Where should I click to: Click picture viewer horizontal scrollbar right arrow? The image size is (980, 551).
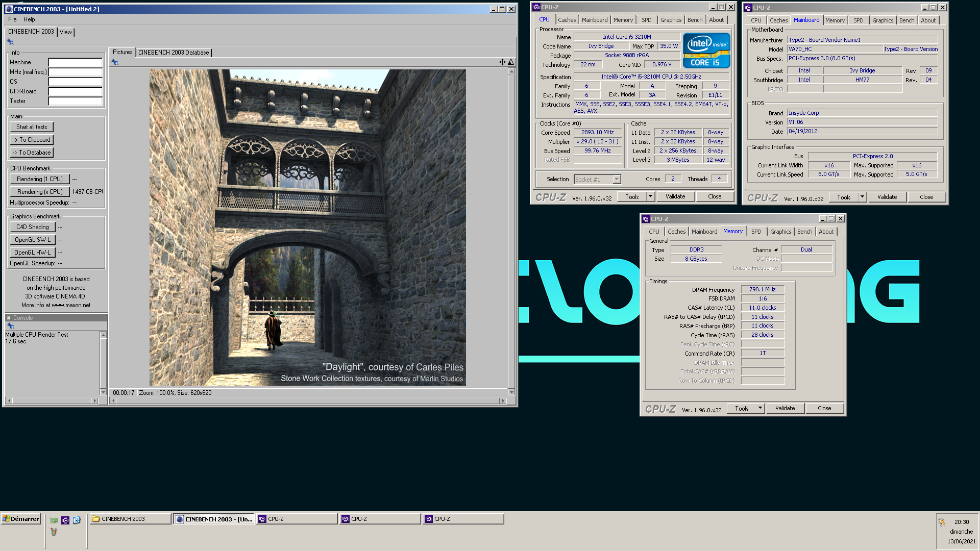503,401
